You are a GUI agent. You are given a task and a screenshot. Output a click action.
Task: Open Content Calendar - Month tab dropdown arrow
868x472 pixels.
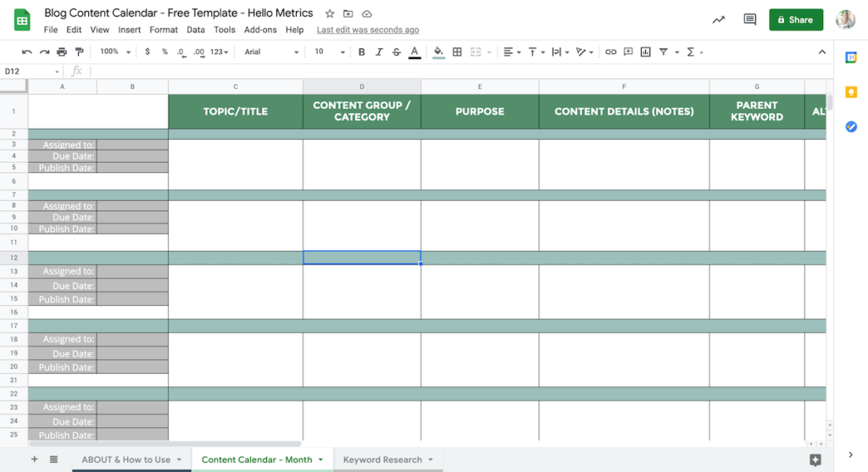pos(320,460)
